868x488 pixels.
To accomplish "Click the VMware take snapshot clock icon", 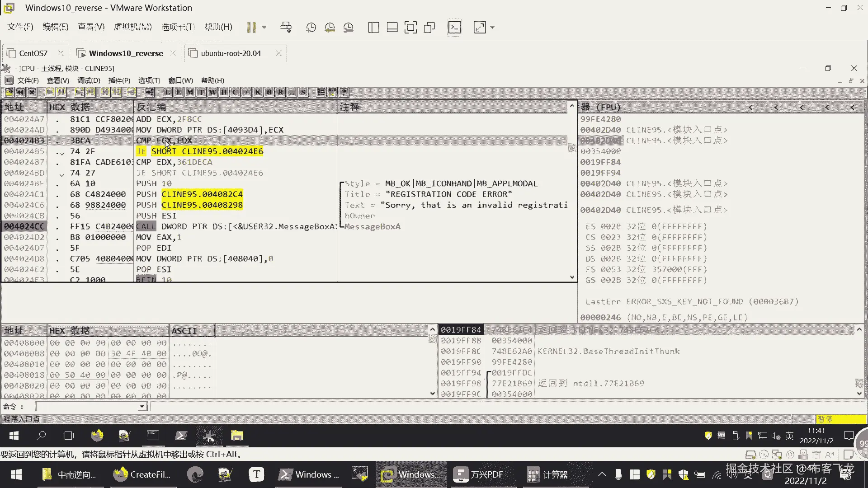I will pyautogui.click(x=311, y=28).
